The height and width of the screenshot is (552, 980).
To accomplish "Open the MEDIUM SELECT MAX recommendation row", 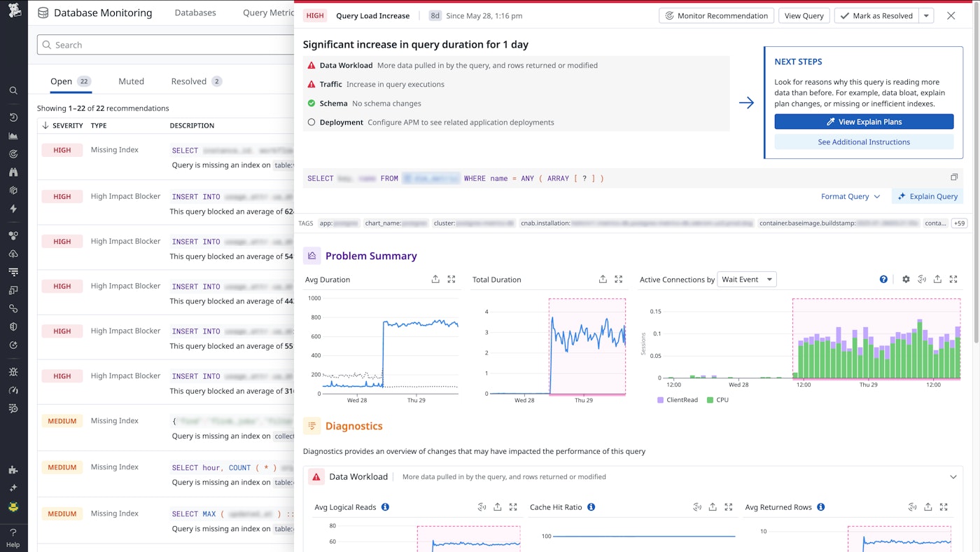I will coord(165,520).
